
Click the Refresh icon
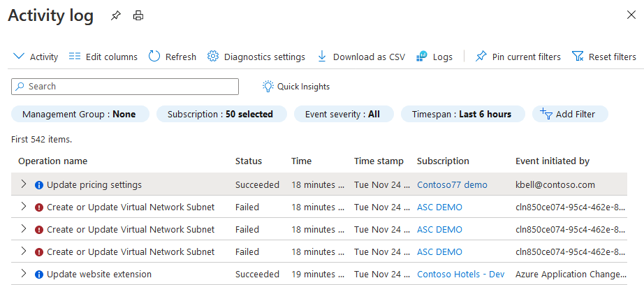coord(155,57)
